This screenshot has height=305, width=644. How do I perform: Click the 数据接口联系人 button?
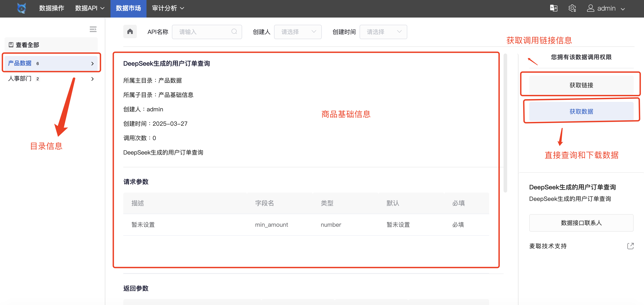pyautogui.click(x=581, y=223)
